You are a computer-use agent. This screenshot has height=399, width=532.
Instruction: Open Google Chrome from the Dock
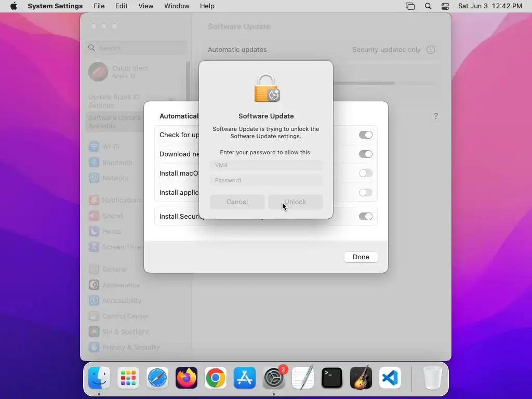(x=216, y=378)
